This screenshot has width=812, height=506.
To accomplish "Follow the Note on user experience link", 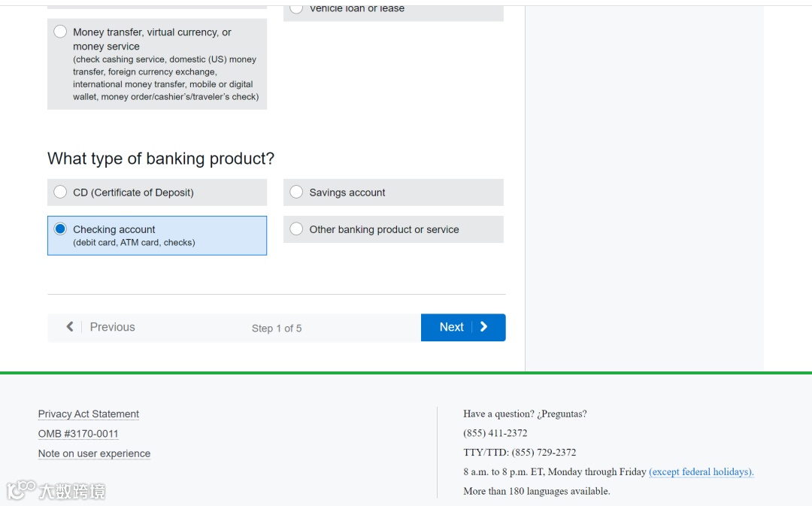I will tap(94, 453).
